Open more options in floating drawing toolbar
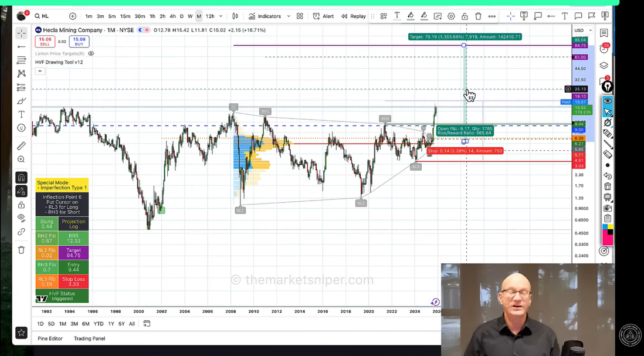Screen dimensions: 644x356 pyautogui.click(x=492, y=16)
